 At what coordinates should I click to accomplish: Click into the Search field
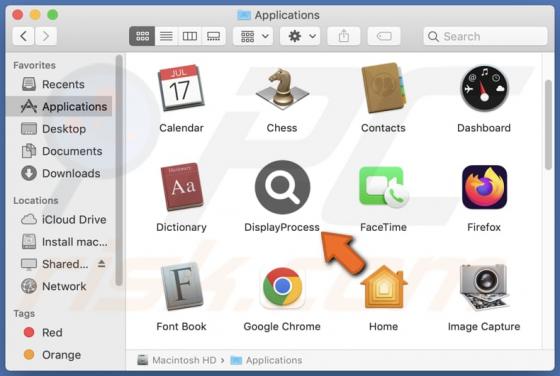pyautogui.click(x=485, y=36)
